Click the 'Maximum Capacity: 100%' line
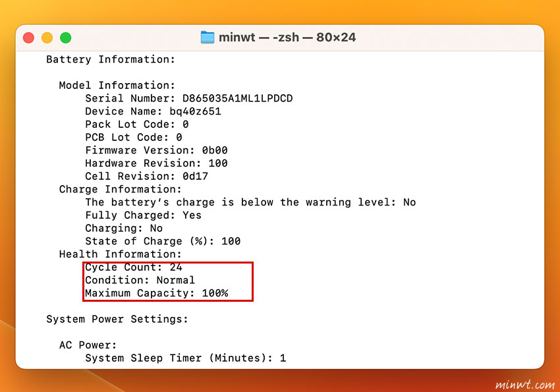 coord(156,293)
